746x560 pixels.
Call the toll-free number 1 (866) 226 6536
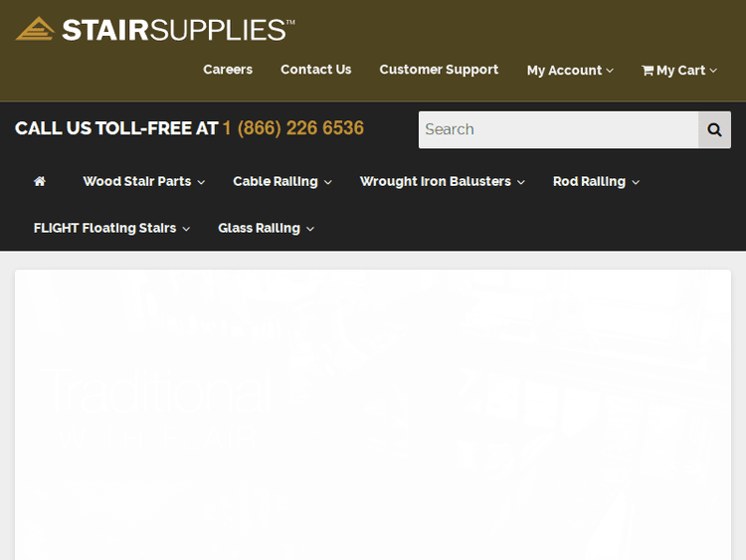(x=293, y=128)
